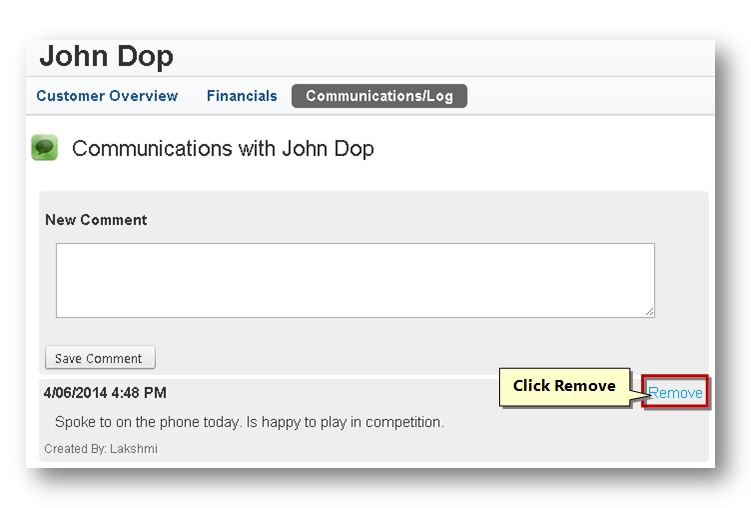Click the Save Comment button
This screenshot has width=751, height=508.
(x=100, y=358)
